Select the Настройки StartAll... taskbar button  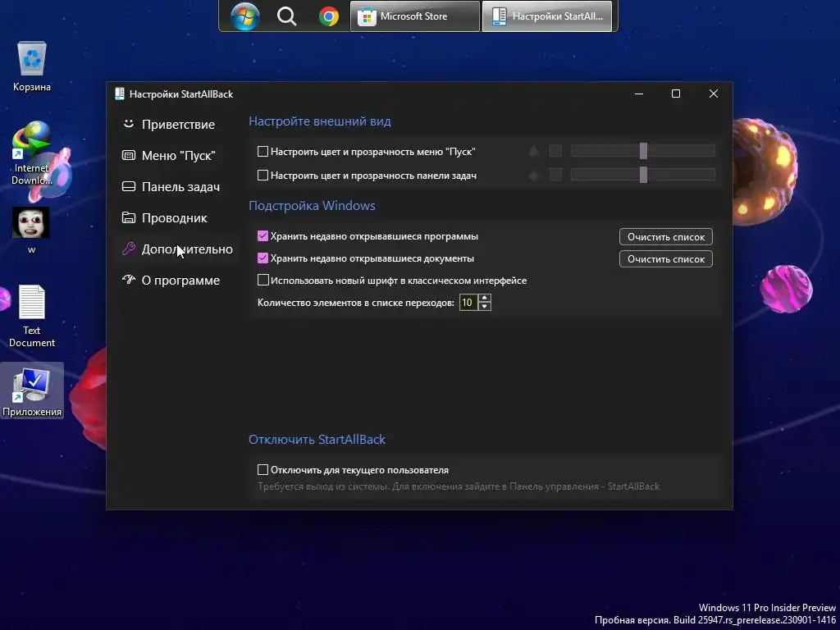pos(547,16)
